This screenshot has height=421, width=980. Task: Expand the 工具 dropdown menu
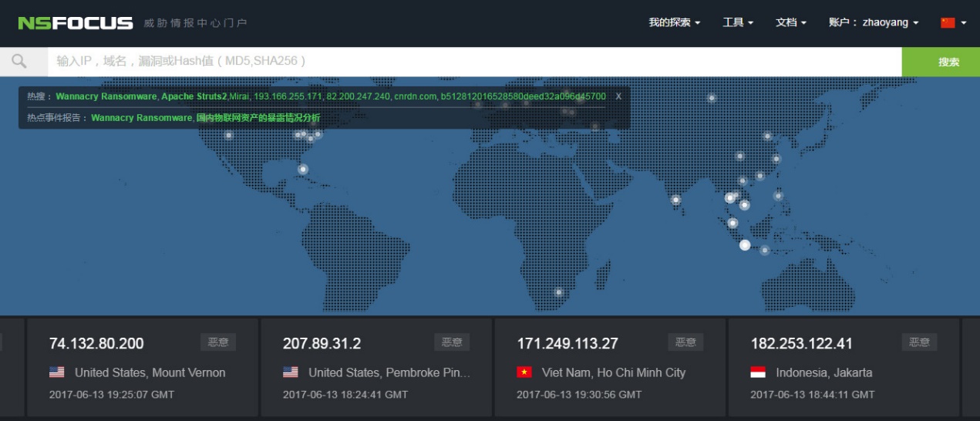point(737,23)
